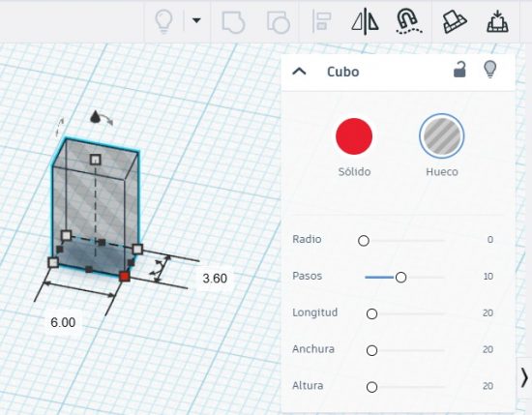532x415 pixels.
Task: Click the 6.00 dimension label
Action: tap(63, 322)
